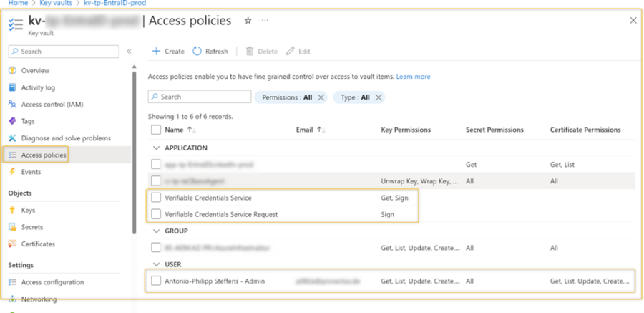This screenshot has height=313, width=644.
Task: Close the Access policies blade
Action: pos(633,21)
